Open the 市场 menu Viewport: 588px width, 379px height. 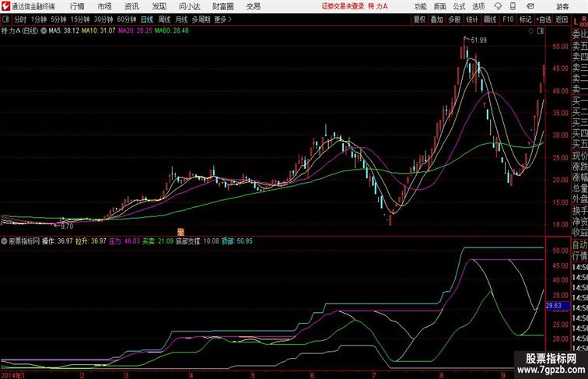tap(105, 6)
